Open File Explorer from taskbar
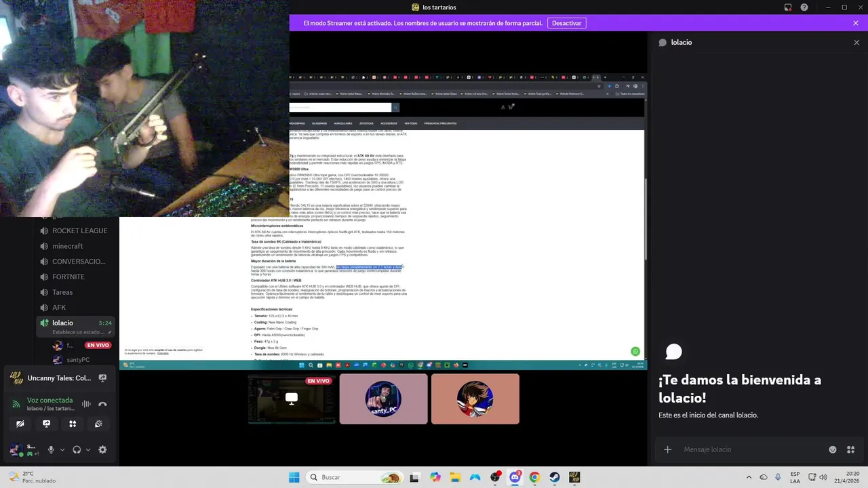This screenshot has width=868, height=488. pos(455,477)
